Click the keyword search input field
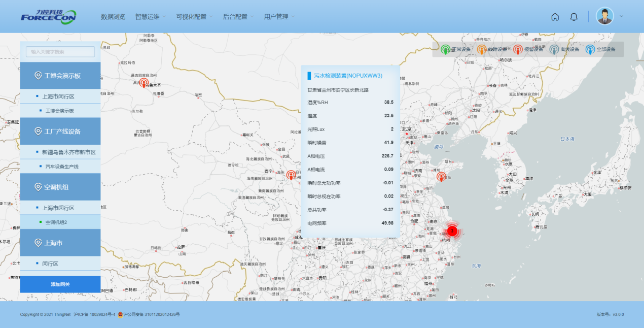Viewport: 644px width, 328px height. point(60,52)
